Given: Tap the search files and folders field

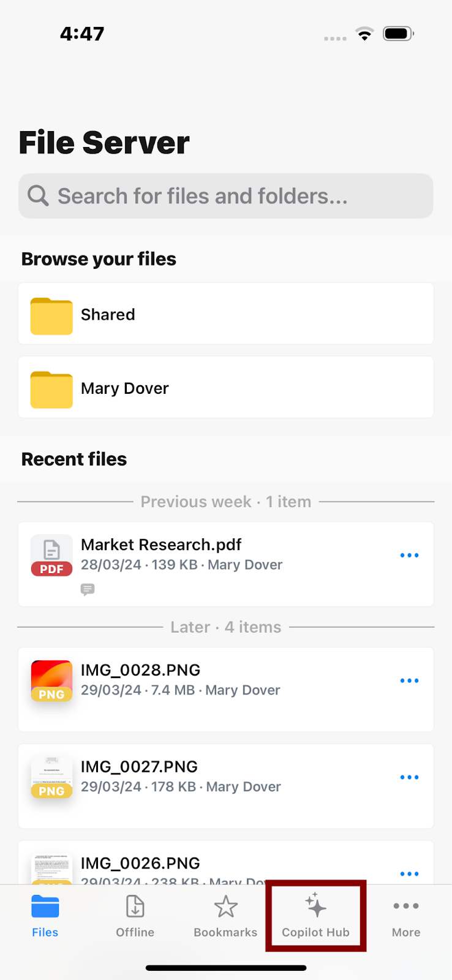Looking at the screenshot, I should [226, 196].
